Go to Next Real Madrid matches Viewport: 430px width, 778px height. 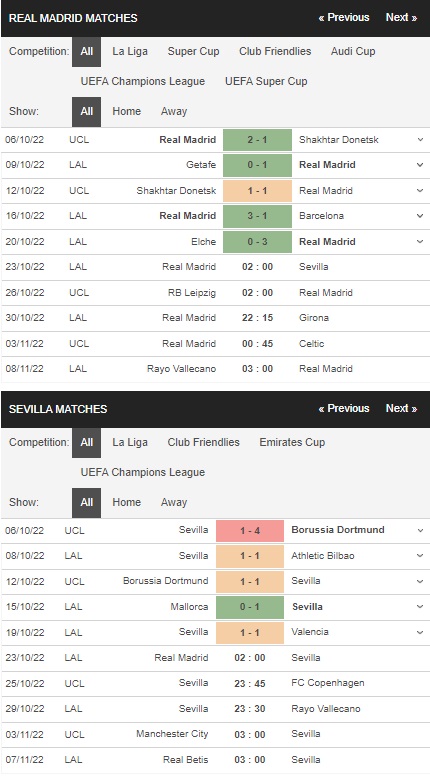tap(401, 17)
